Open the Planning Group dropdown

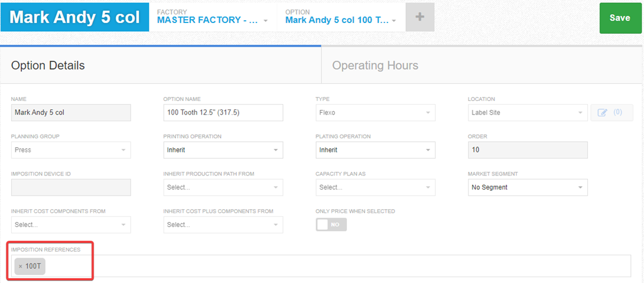pyautogui.click(x=71, y=150)
